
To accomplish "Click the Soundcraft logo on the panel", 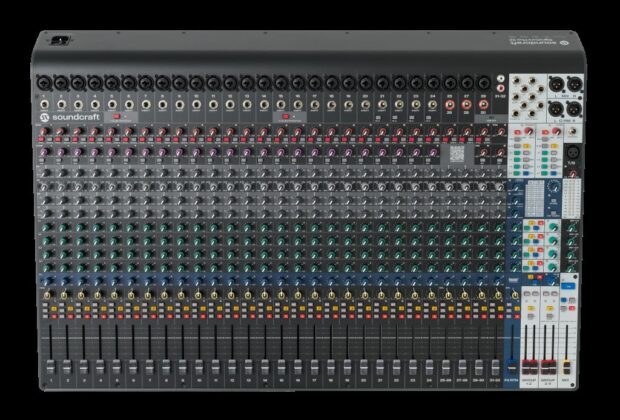I will [70, 117].
